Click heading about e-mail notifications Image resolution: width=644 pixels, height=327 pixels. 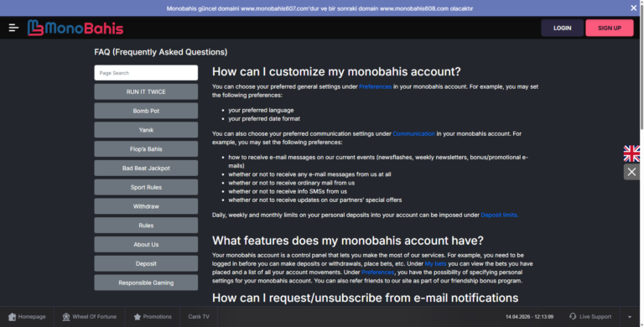coord(365,298)
